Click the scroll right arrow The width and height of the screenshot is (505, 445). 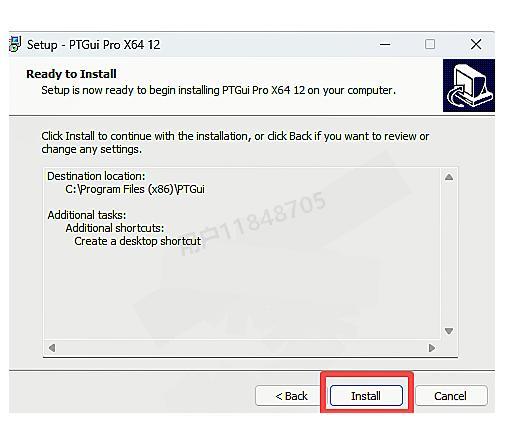(x=432, y=348)
